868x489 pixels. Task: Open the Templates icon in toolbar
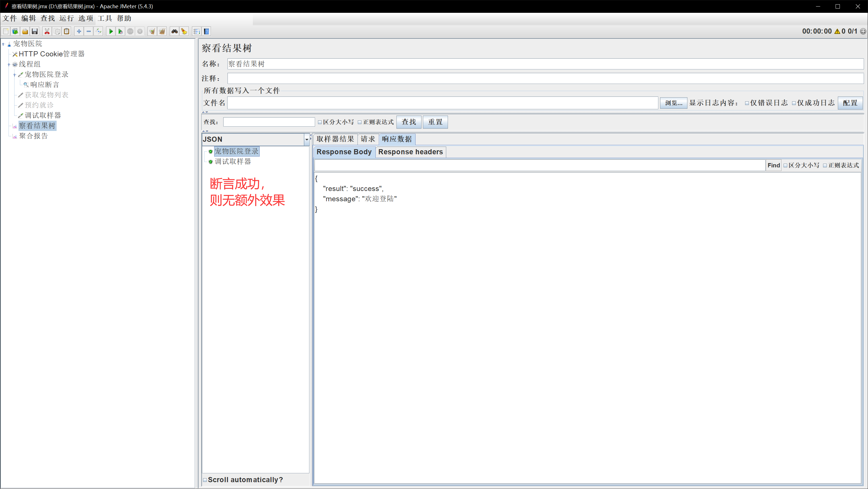[x=15, y=31]
